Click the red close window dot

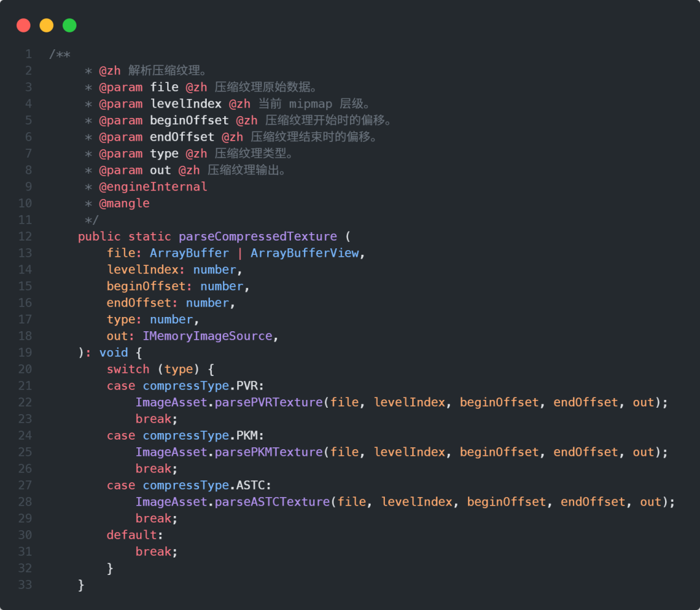24,25
